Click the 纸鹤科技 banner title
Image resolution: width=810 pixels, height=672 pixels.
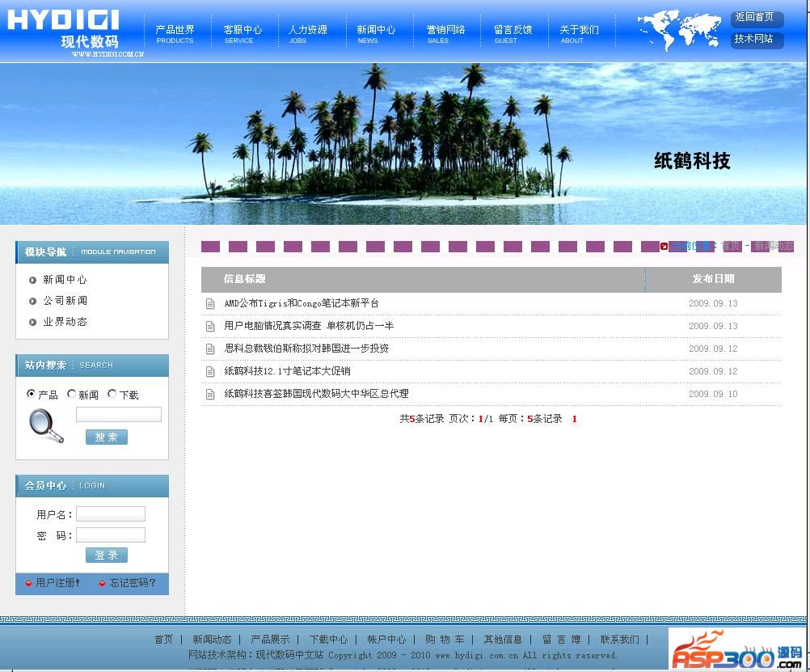click(692, 161)
